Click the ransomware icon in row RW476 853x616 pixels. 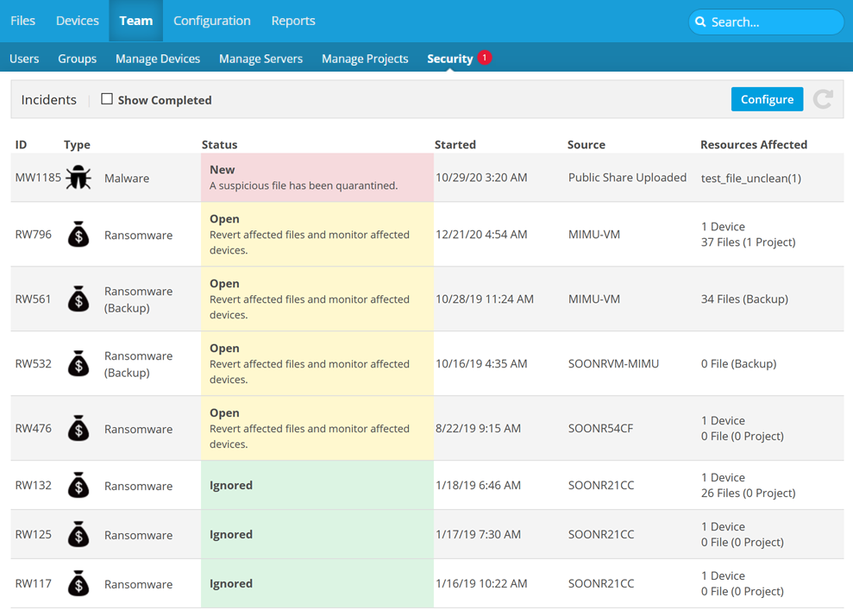[x=78, y=429]
